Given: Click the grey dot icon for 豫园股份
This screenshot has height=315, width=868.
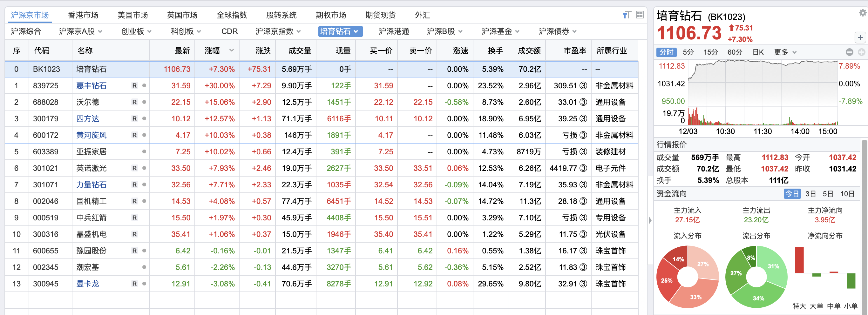Looking at the screenshot, I should pyautogui.click(x=144, y=251).
